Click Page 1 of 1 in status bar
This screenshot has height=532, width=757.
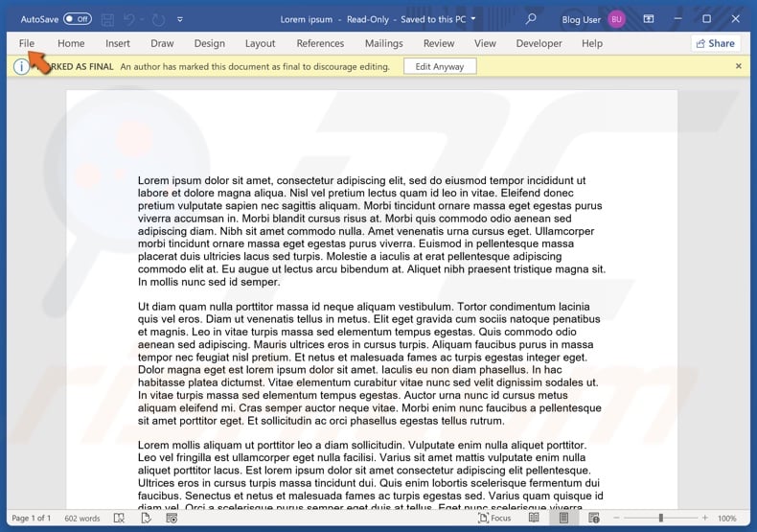[x=32, y=518]
